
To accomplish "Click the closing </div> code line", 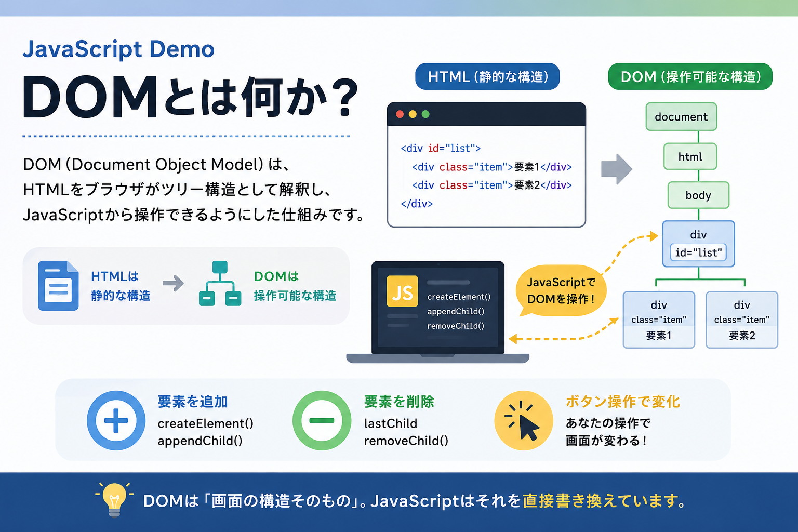I will (x=417, y=204).
